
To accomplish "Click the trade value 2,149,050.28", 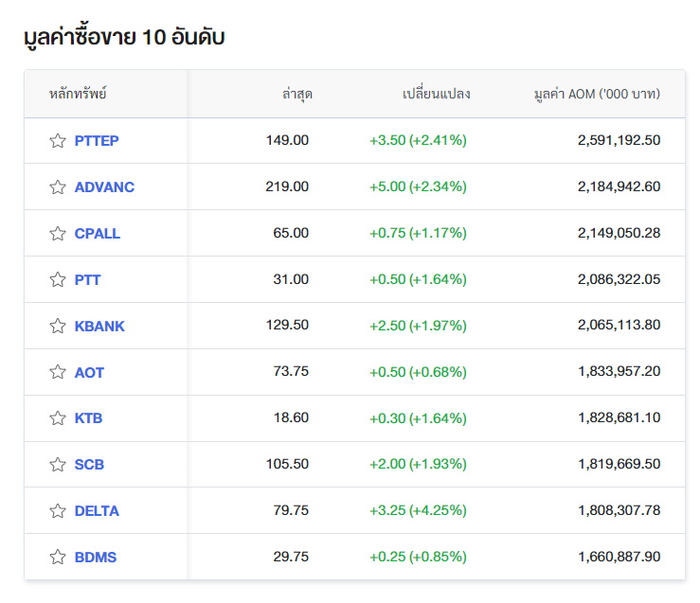I will pyautogui.click(x=619, y=233).
